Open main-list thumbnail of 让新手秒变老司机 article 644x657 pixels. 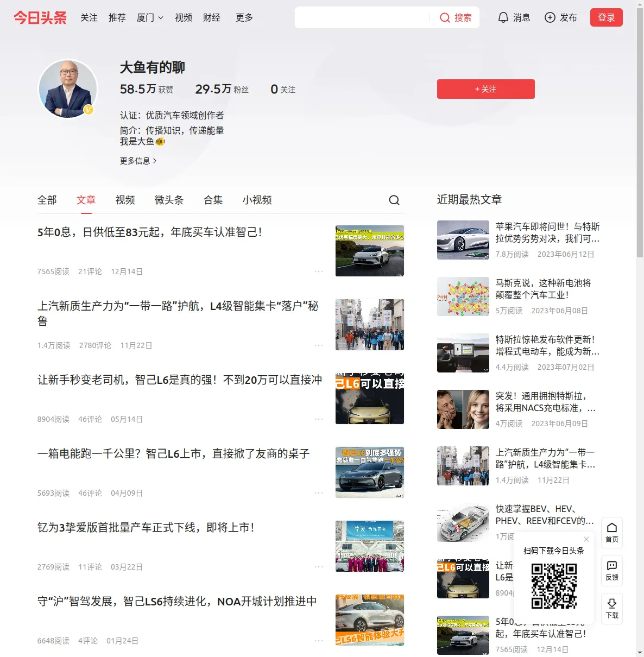coord(370,399)
